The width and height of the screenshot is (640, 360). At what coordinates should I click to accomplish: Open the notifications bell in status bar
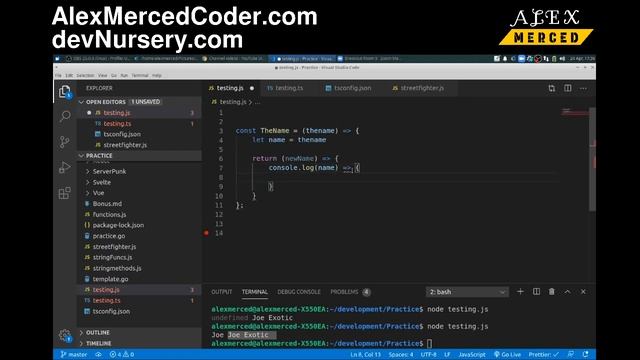pyautogui.click(x=586, y=354)
